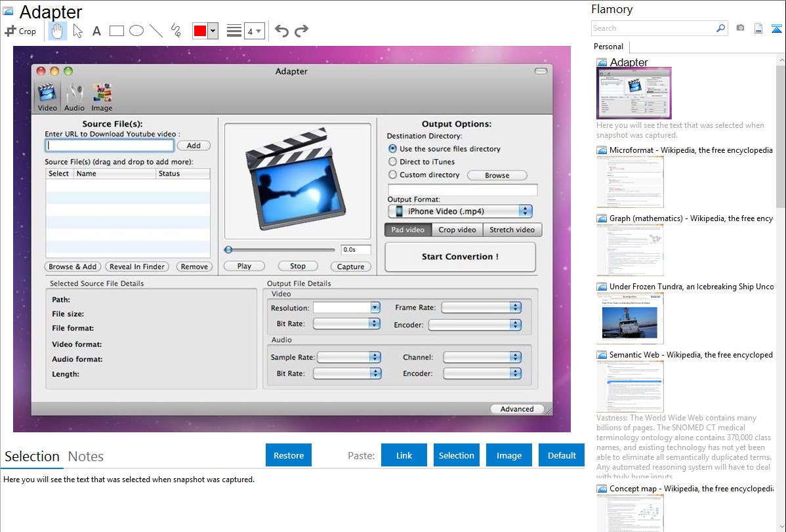Open the Personal tab

tap(608, 47)
